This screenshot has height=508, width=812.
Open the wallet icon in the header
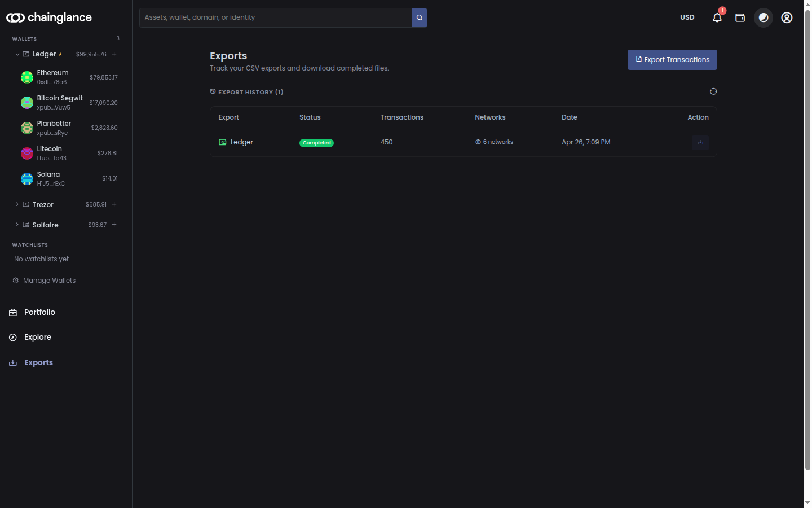point(740,17)
